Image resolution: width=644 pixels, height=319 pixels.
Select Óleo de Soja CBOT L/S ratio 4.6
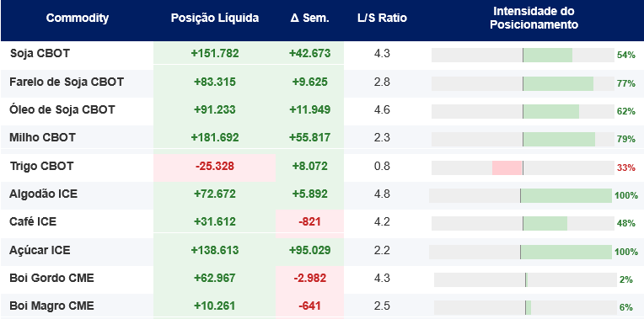[x=382, y=110]
